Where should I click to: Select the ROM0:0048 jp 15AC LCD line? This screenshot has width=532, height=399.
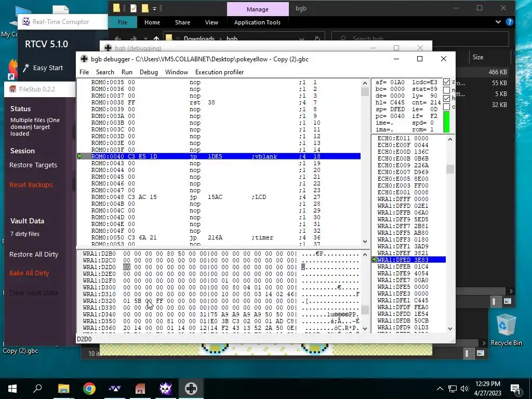(219, 197)
